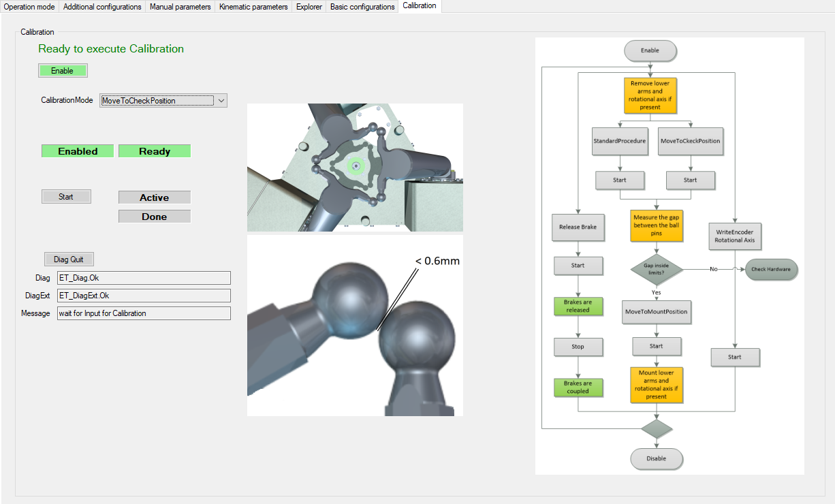Click the ball pin gap image

point(355,326)
